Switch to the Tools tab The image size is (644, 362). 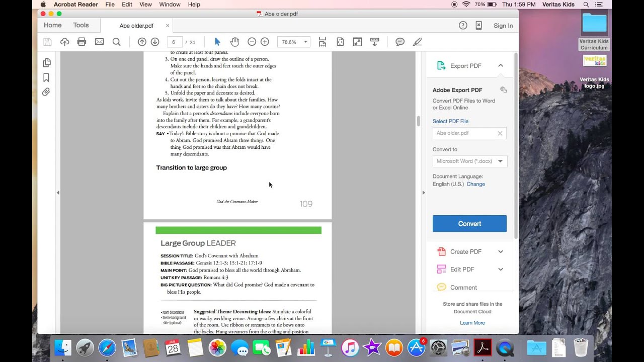click(x=81, y=25)
